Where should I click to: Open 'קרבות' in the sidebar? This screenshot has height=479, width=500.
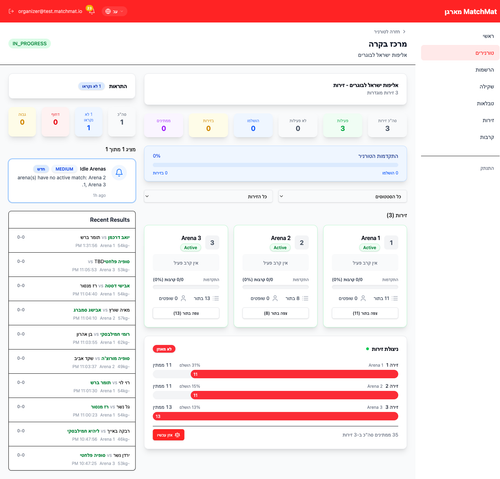tap(460, 137)
